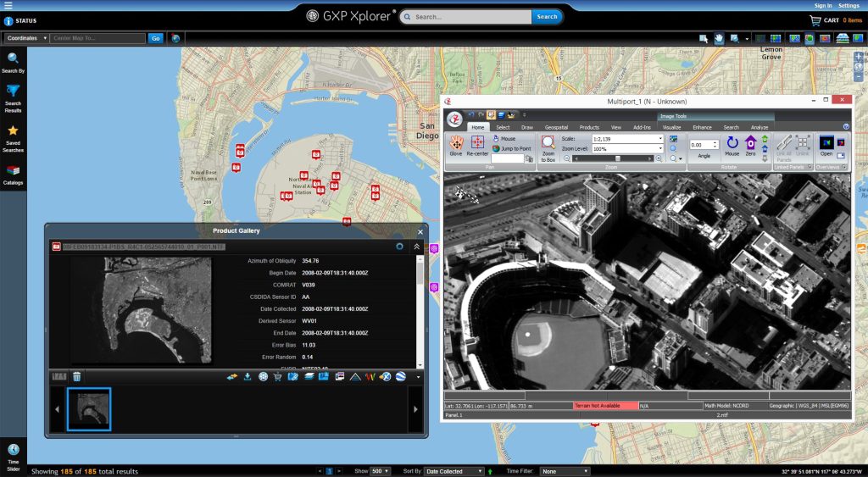Click the trash icon in Product Gallery
Image resolution: width=868 pixels, height=477 pixels.
pyautogui.click(x=76, y=376)
